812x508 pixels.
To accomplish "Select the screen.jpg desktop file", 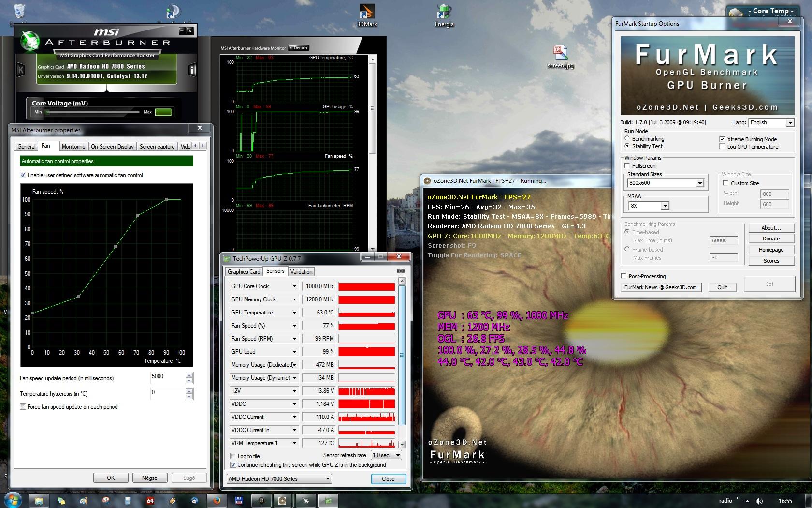I will click(561, 58).
